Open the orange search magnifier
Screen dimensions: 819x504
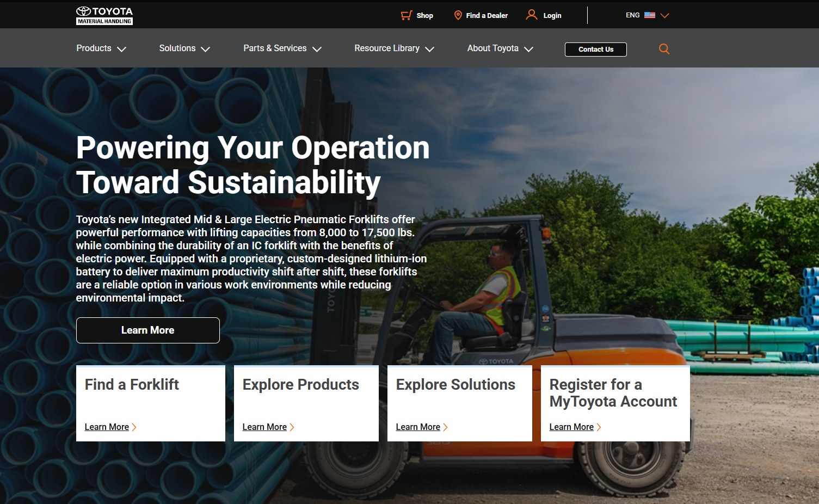[x=664, y=49]
